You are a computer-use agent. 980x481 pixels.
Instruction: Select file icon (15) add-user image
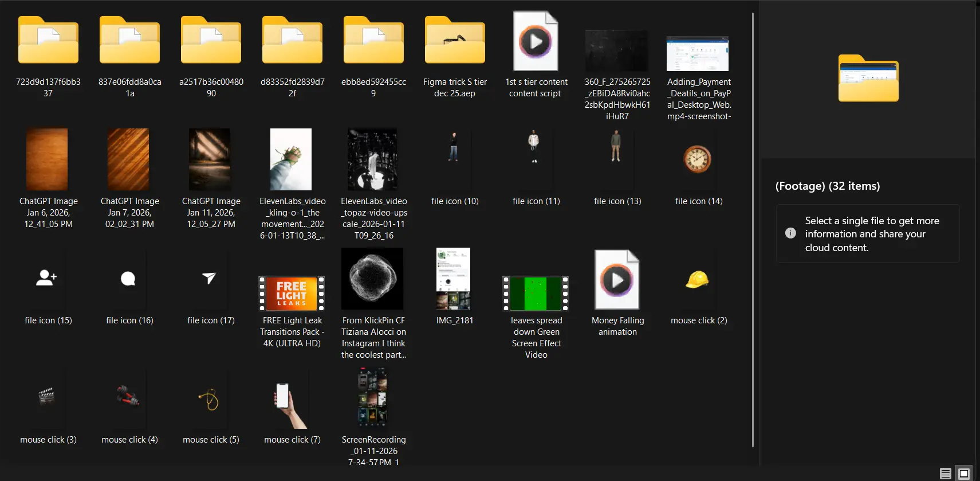click(47, 279)
